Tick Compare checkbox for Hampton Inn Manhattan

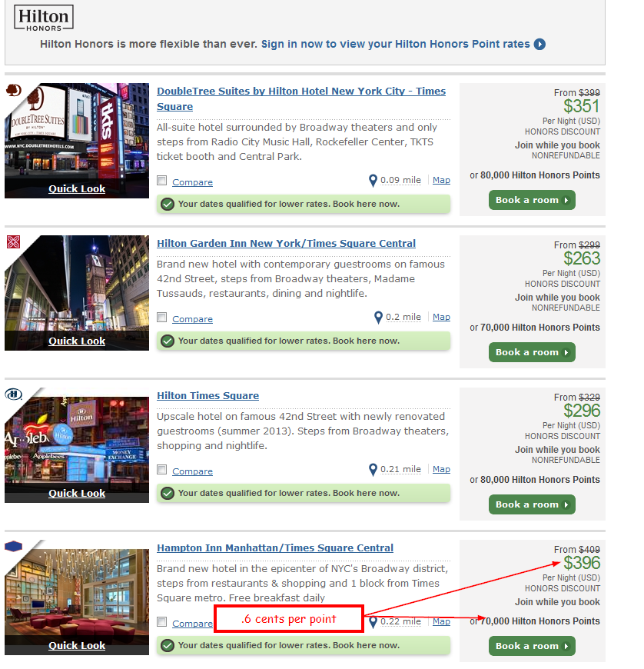161,621
